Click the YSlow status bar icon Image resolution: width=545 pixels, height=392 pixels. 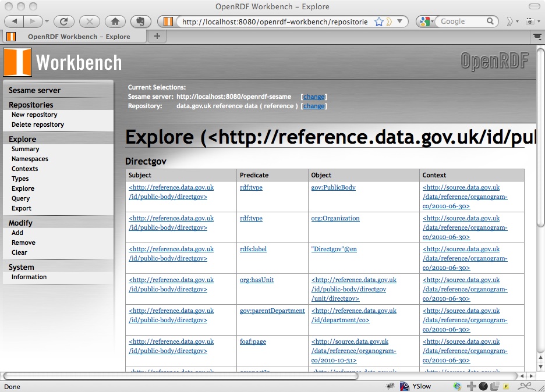coord(415,386)
